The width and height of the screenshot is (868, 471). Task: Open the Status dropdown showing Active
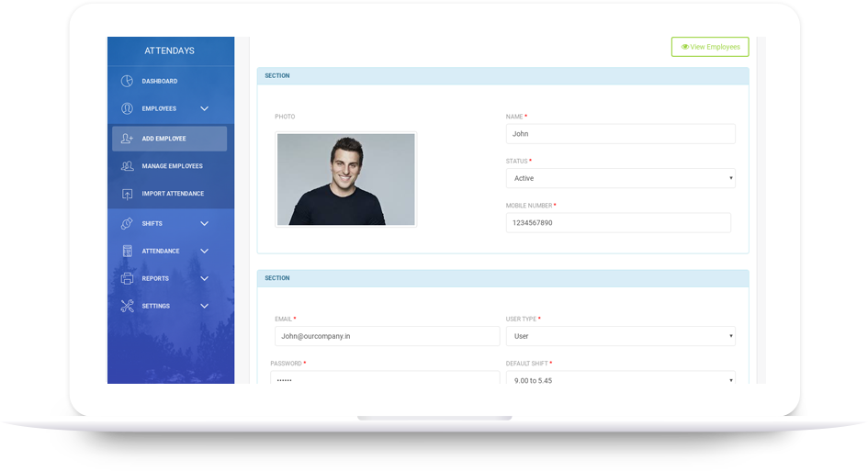(620, 178)
